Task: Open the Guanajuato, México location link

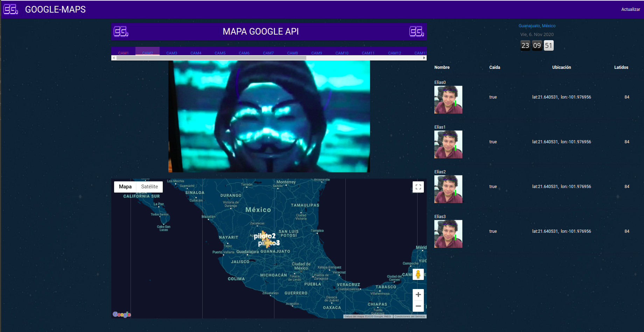Action: pos(537,26)
